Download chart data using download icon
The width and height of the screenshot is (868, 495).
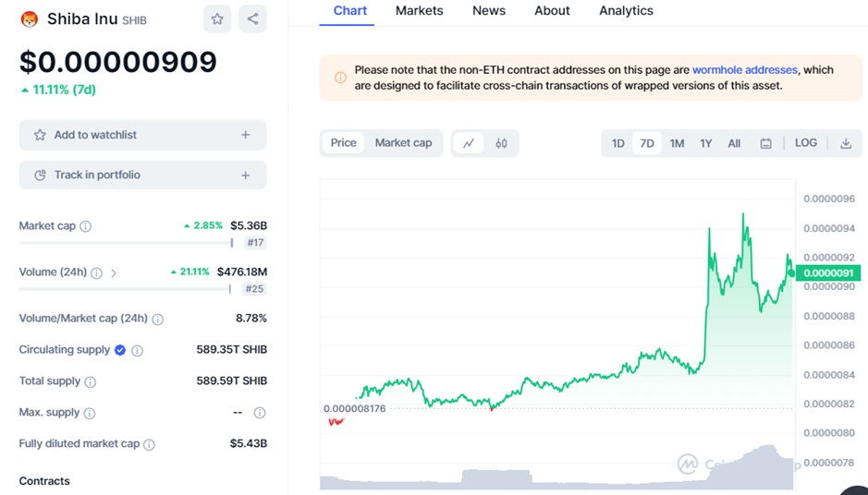[x=846, y=143]
